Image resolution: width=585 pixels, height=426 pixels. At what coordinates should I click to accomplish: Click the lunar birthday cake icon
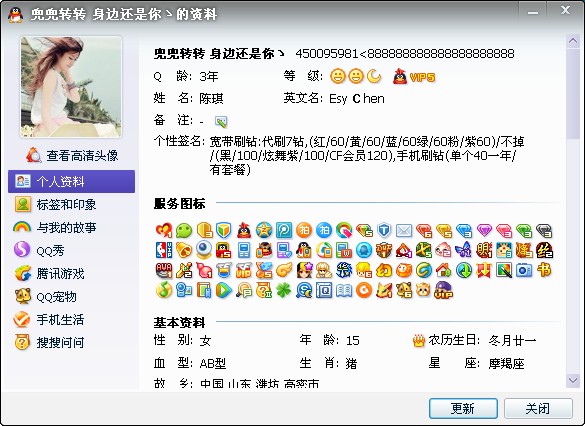[419, 340]
